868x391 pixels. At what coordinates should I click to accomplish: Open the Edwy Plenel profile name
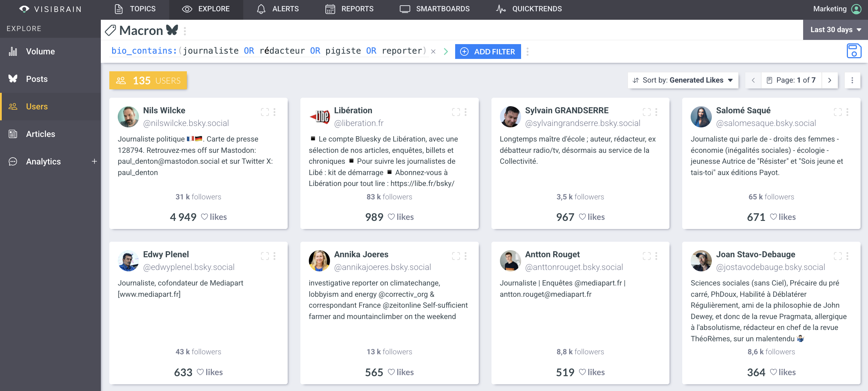166,254
